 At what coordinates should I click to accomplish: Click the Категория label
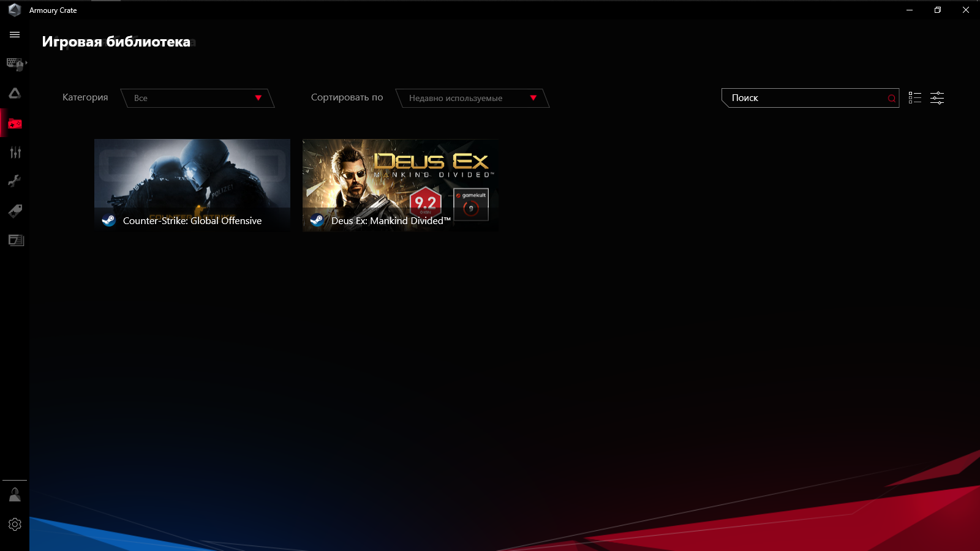85,97
